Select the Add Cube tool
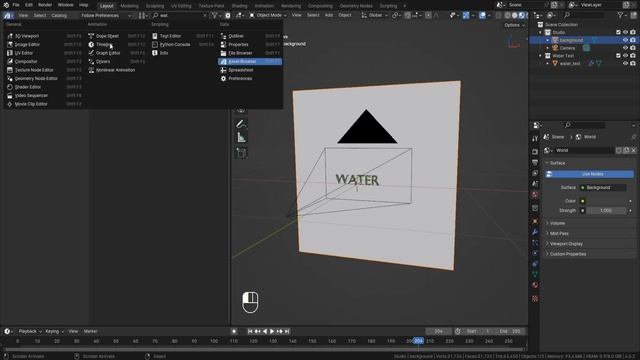The width and height of the screenshot is (640, 360). tap(241, 153)
